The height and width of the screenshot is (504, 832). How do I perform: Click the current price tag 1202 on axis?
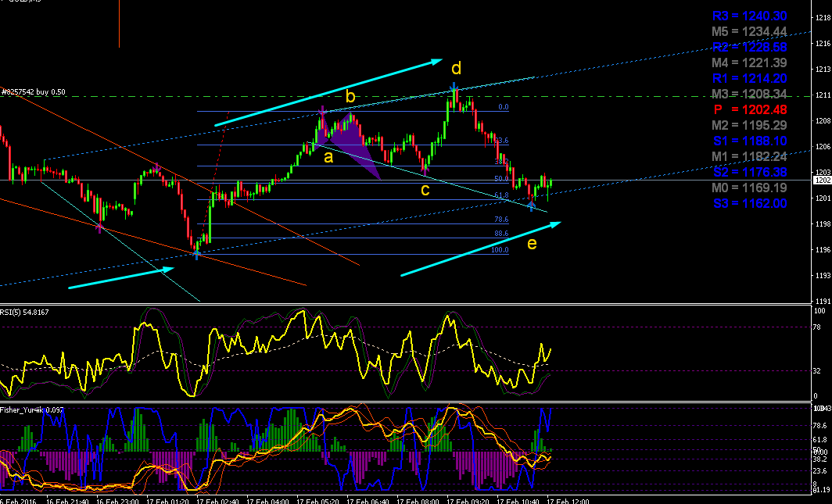point(822,181)
